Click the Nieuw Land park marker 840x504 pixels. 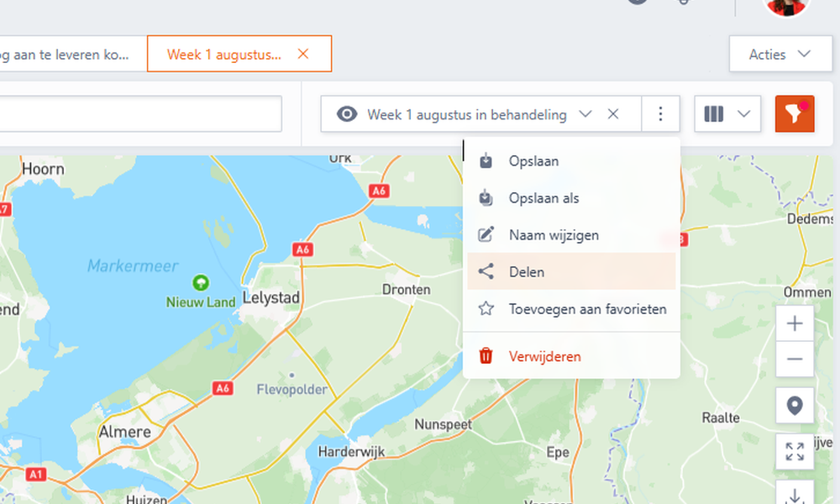[201, 281]
